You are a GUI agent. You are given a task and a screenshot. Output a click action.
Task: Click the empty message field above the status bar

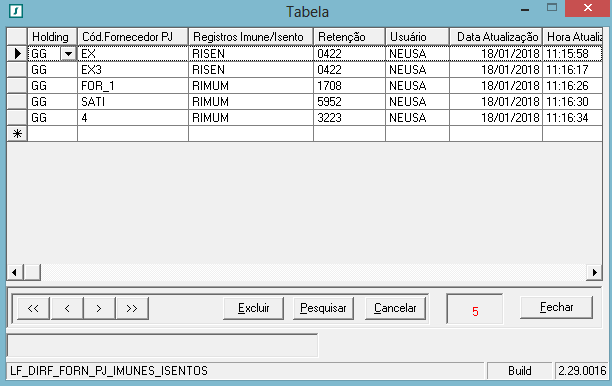162,345
